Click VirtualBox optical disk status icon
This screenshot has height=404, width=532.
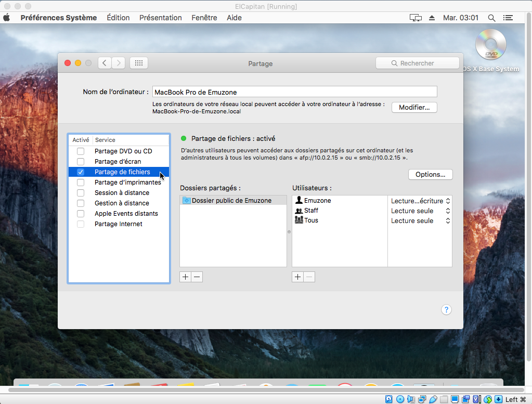tap(400, 399)
